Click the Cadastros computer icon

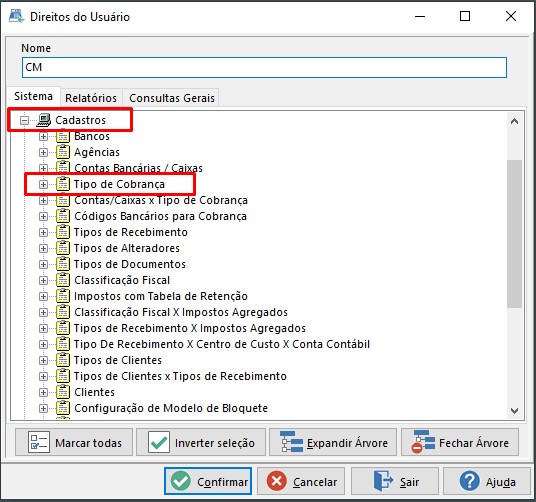coord(44,120)
